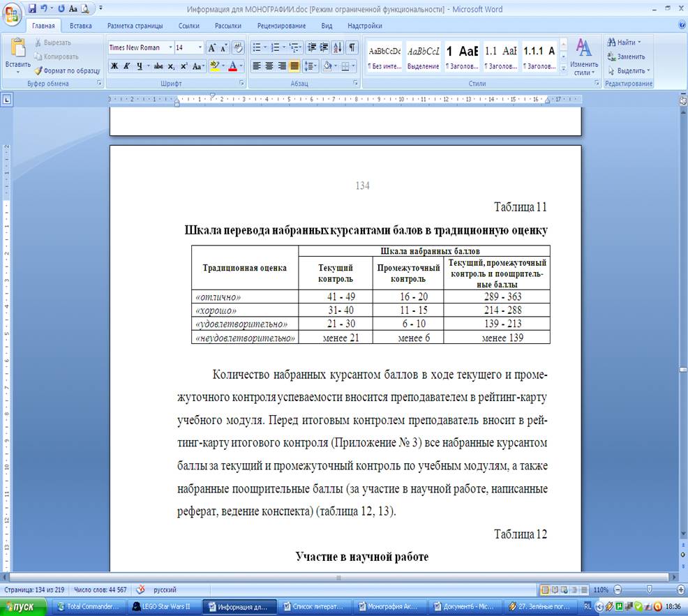The image size is (688, 616).
Task: Click the Office button
Action: [x=13, y=13]
